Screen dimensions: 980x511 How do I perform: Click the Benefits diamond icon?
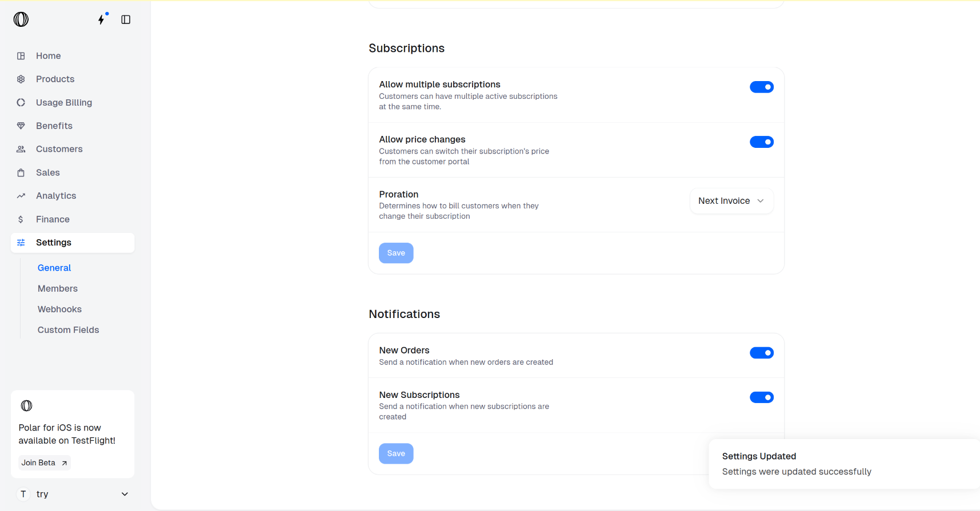[21, 126]
